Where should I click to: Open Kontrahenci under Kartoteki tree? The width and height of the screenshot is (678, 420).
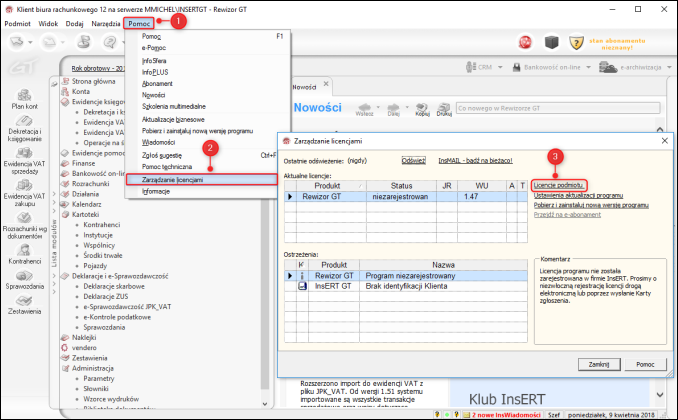click(102, 224)
